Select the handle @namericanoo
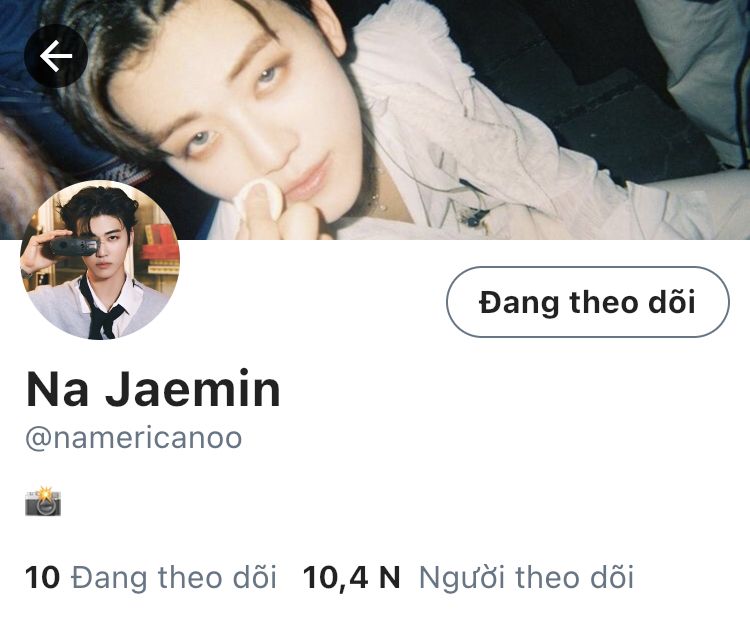Screen dimensions: 750x618 (x=133, y=438)
